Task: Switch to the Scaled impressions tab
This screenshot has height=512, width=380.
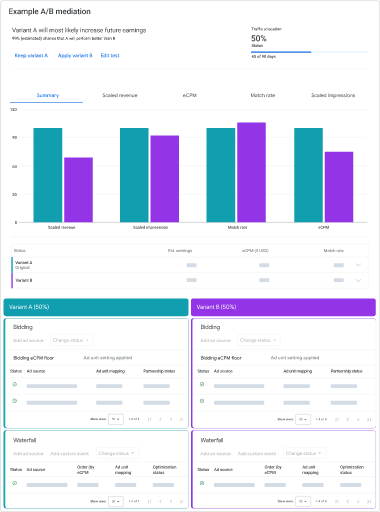Action: pos(333,95)
